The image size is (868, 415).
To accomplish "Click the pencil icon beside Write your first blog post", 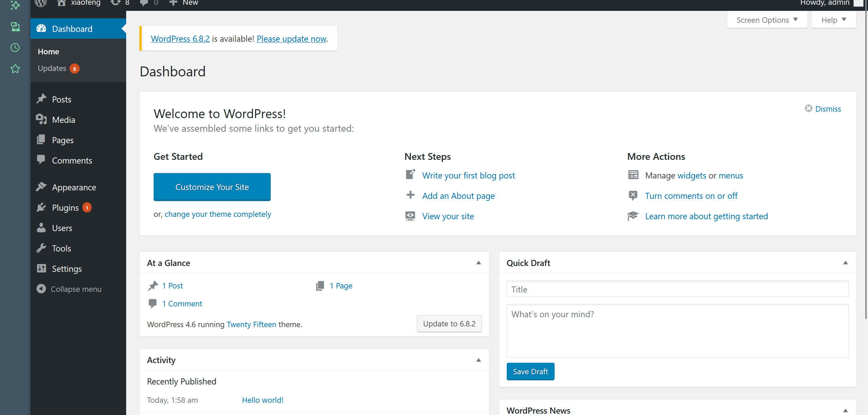I will click(x=410, y=174).
